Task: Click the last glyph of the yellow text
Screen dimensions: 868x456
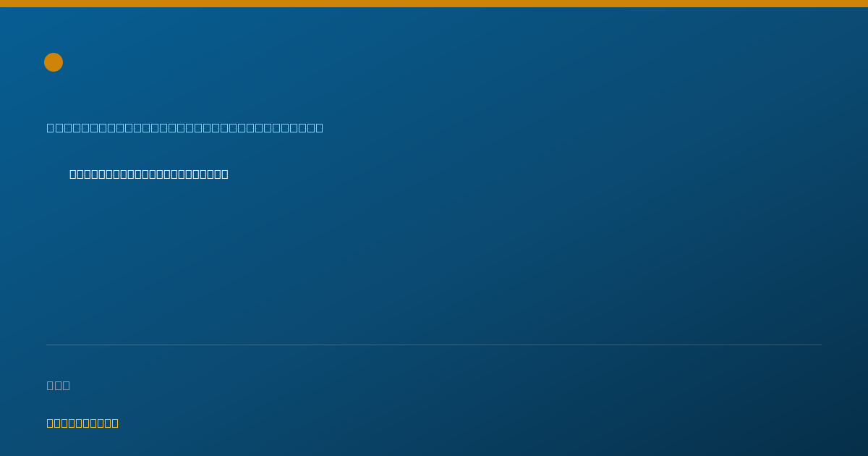Action: [x=115, y=423]
